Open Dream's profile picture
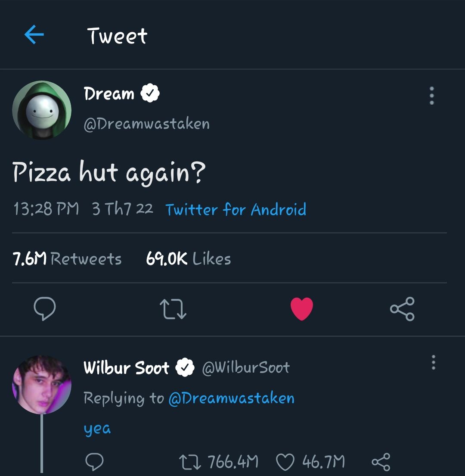The image size is (465, 476). (x=41, y=110)
